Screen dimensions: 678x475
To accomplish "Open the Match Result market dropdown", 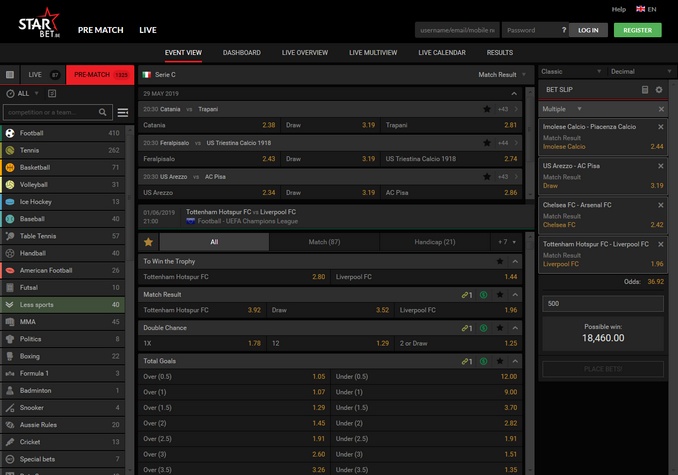I will pos(502,75).
